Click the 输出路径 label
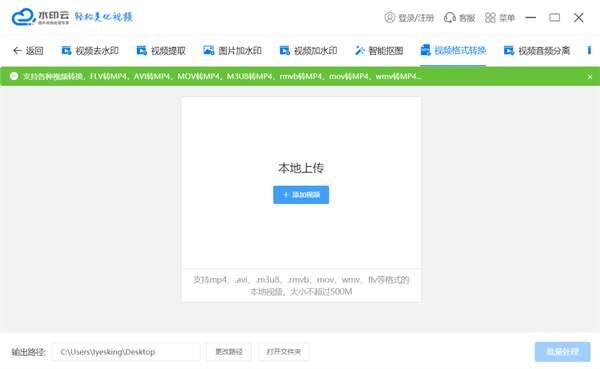 [28, 352]
